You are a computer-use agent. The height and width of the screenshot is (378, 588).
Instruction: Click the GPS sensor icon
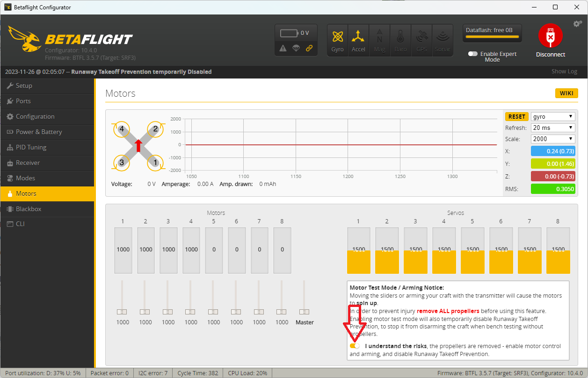(x=421, y=40)
